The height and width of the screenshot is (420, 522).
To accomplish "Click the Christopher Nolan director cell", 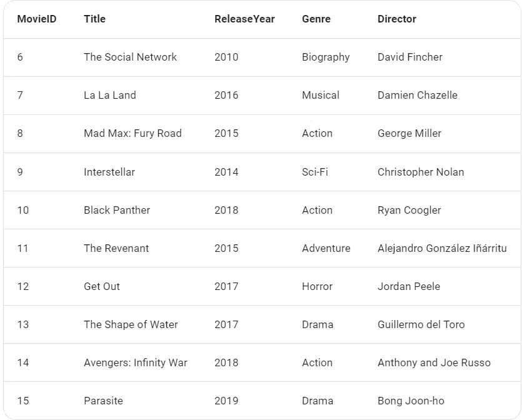I will (421, 172).
